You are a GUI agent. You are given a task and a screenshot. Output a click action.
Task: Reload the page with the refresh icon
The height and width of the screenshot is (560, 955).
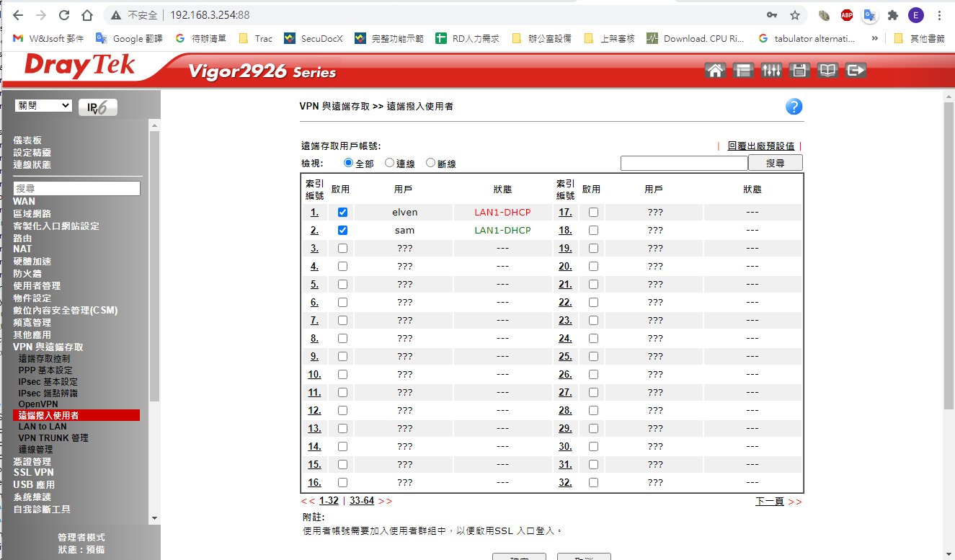point(64,15)
